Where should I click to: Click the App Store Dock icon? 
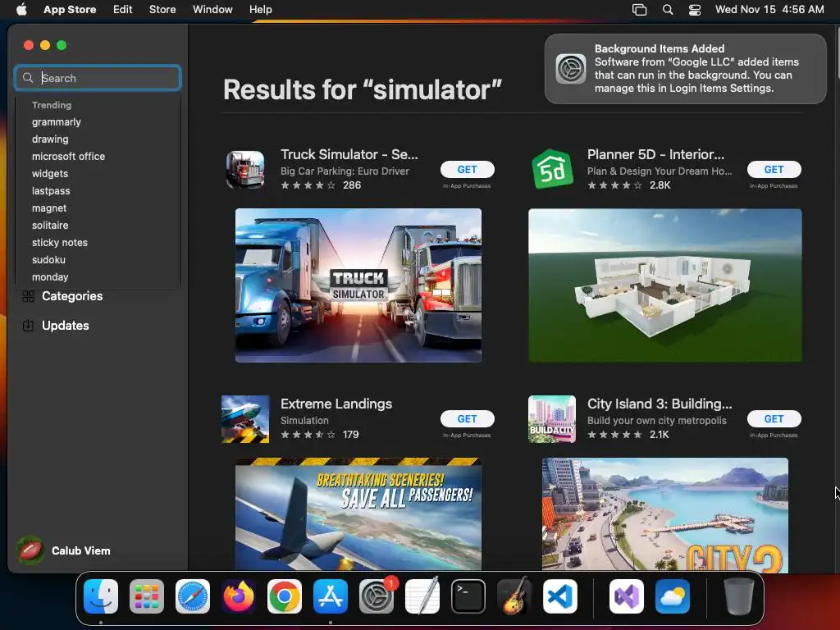(x=331, y=596)
